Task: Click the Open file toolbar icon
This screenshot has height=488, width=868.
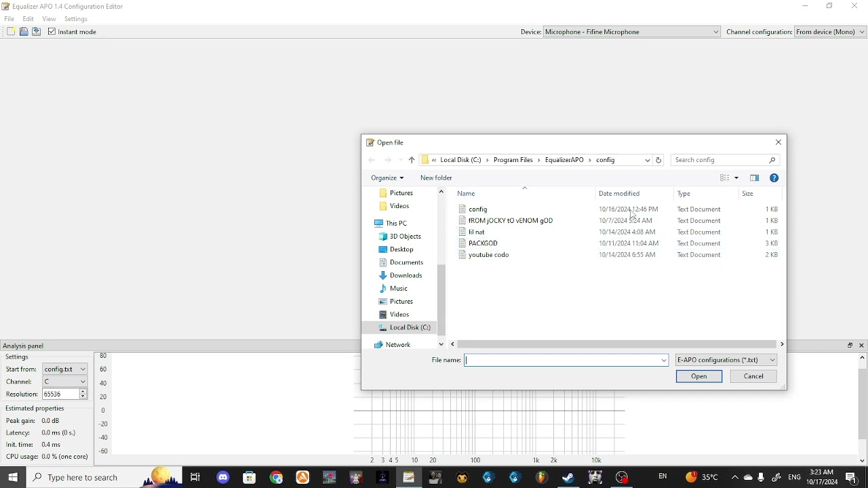Action: coord(24,32)
